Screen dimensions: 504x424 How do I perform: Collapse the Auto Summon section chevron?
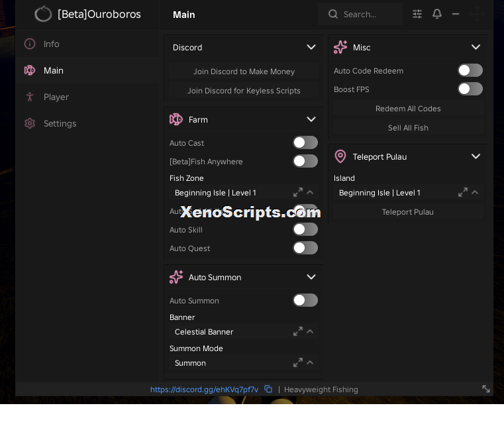[311, 277]
